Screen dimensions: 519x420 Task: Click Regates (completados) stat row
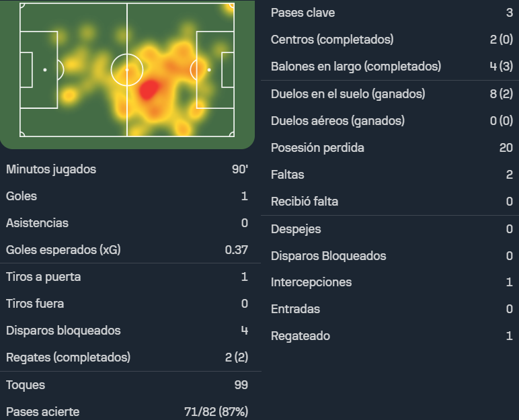(127, 357)
